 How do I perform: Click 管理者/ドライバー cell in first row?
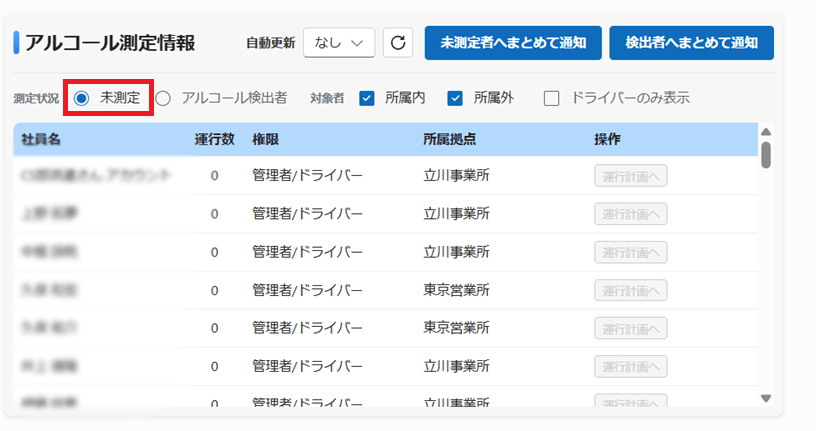(x=307, y=175)
